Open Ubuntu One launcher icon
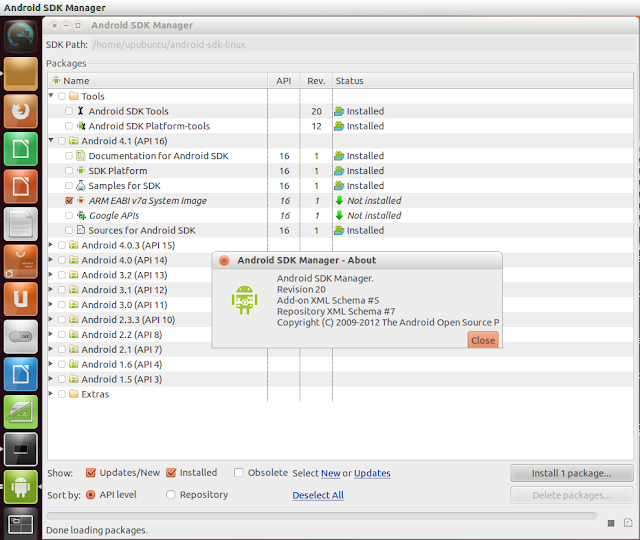Screen dimensions: 640x540 coord(20,299)
